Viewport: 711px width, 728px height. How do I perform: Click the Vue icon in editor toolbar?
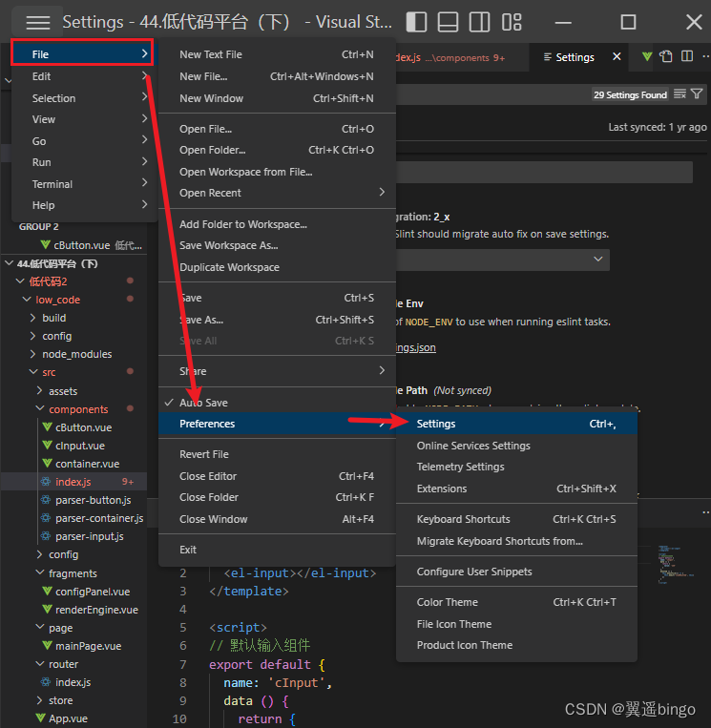coord(647,56)
